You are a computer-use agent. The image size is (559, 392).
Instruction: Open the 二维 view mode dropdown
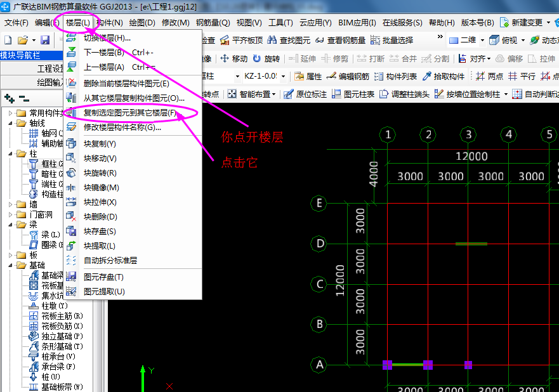pyautogui.click(x=482, y=40)
